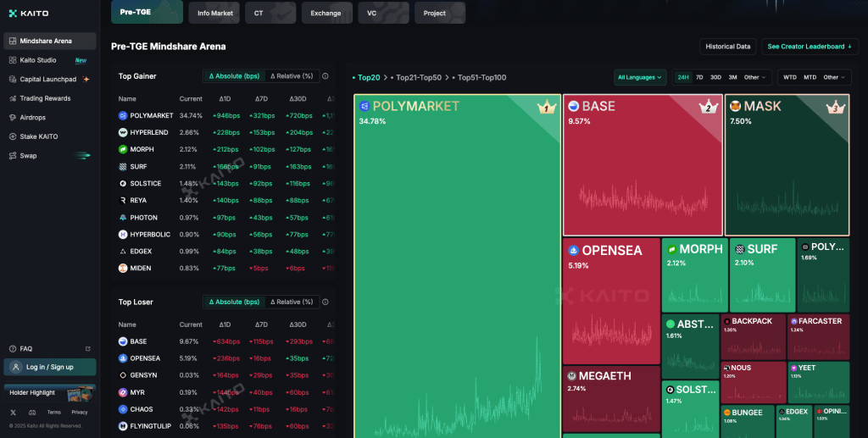Select the 7D timeframe option
This screenshot has width=868, height=438.
click(699, 77)
